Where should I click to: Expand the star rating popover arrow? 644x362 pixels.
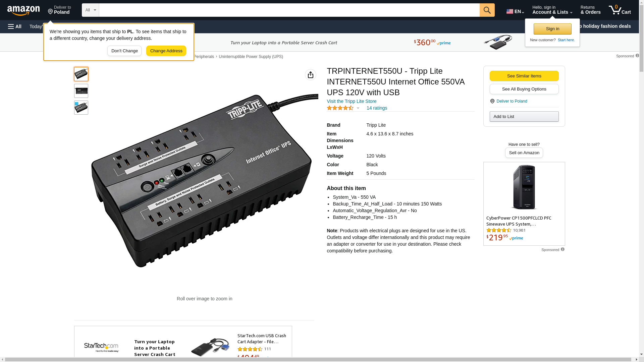pos(358,108)
